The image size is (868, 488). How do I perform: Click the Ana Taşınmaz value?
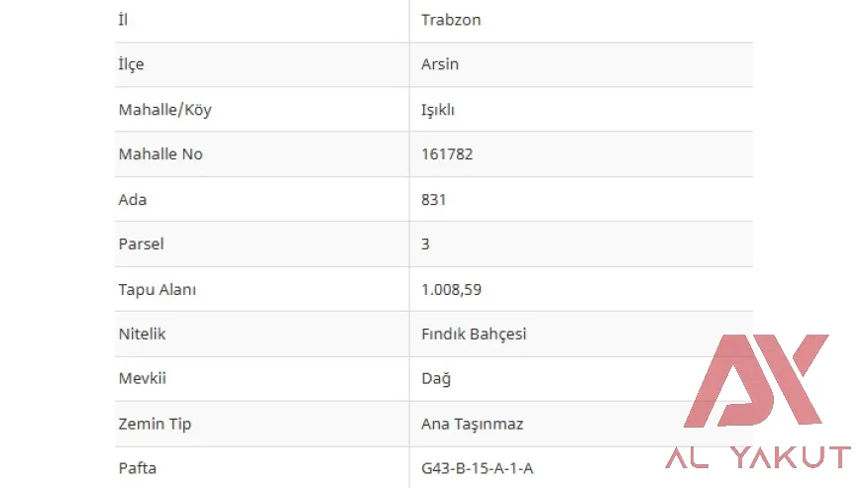click(x=472, y=424)
